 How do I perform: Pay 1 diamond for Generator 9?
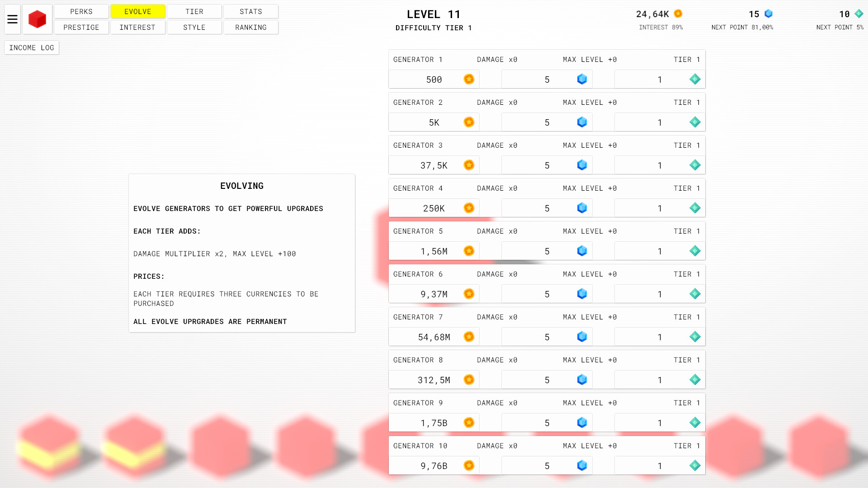[660, 423]
